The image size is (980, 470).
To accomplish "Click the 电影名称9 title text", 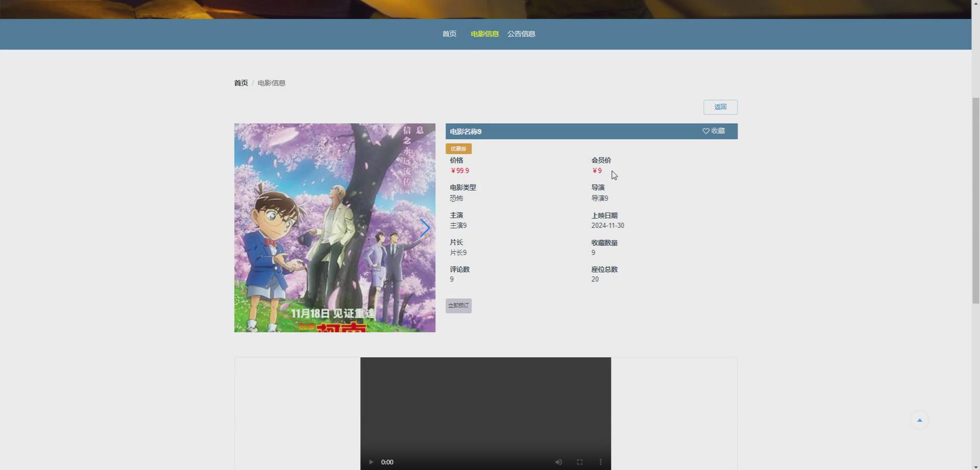I will [465, 131].
